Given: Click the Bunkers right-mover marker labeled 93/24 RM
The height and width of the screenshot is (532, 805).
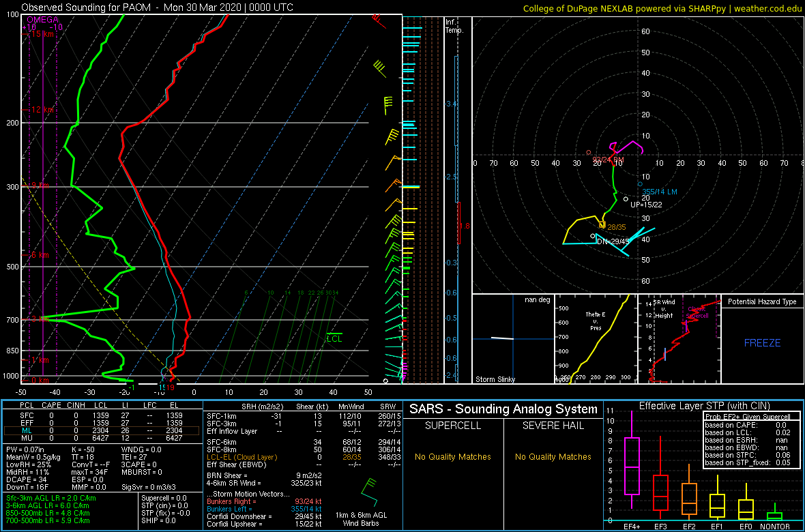Looking at the screenshot, I should click(x=588, y=153).
